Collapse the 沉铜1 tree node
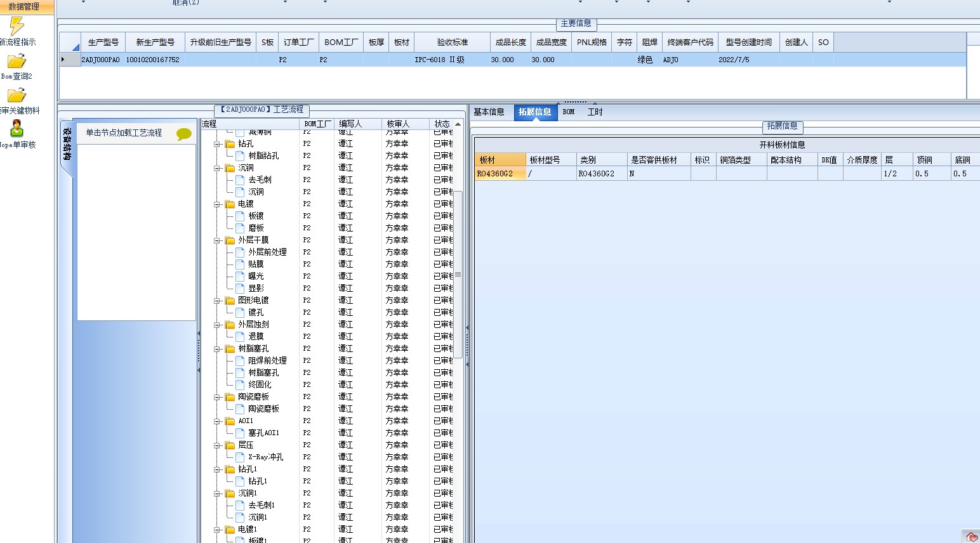This screenshot has height=543, width=980. tap(217, 494)
